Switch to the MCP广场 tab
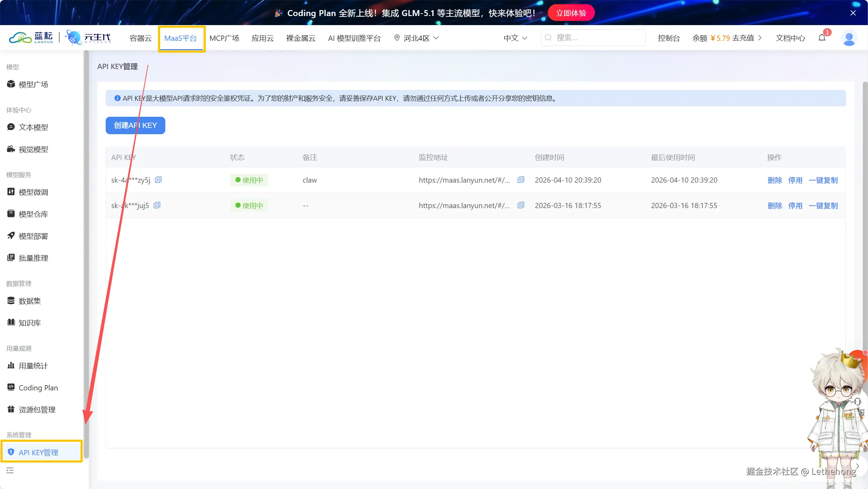The height and width of the screenshot is (489, 868). [224, 38]
